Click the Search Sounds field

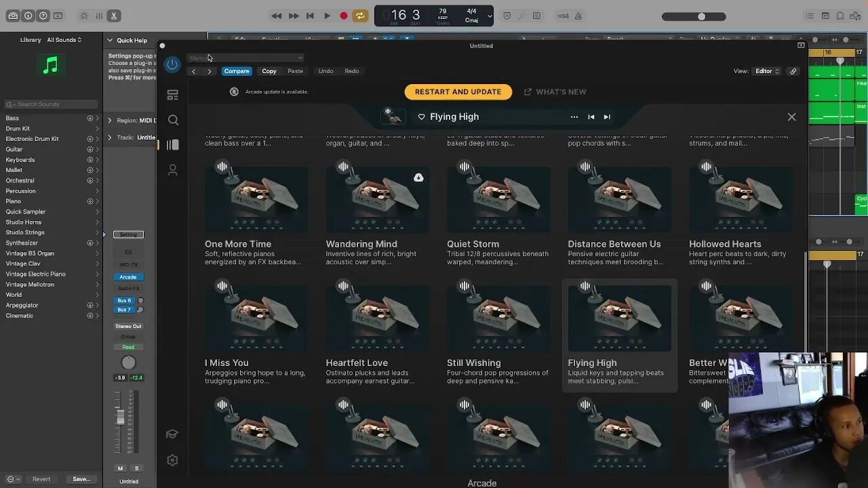52,104
